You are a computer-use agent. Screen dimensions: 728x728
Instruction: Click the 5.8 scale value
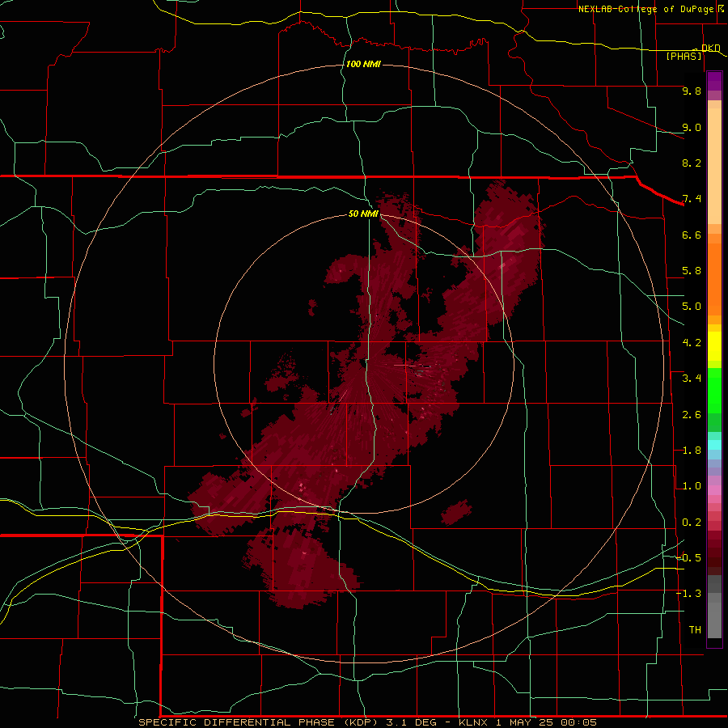click(x=692, y=271)
